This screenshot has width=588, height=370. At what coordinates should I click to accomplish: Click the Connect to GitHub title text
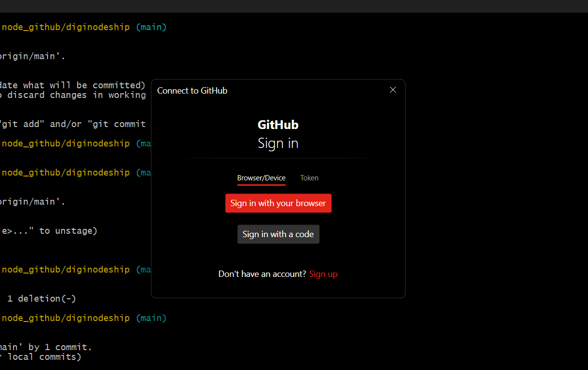pos(192,90)
